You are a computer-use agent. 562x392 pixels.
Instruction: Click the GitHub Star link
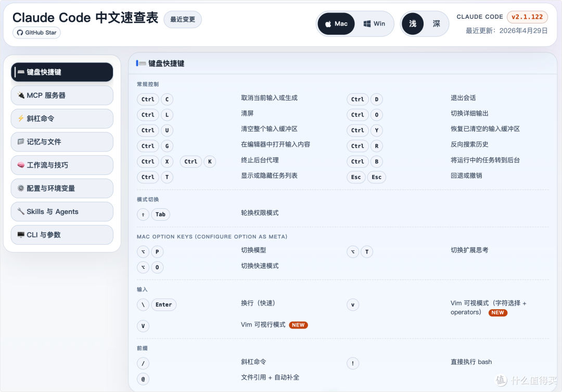[36, 33]
